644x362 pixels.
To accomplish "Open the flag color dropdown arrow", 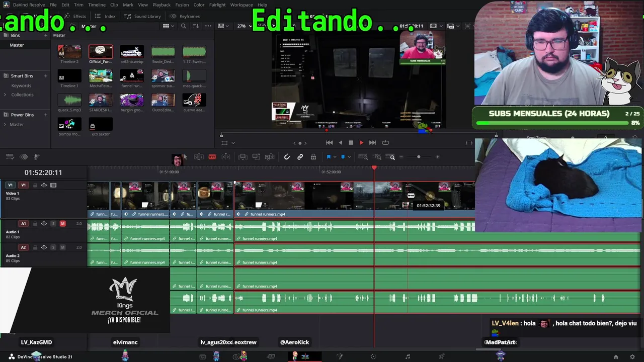I will click(x=335, y=157).
